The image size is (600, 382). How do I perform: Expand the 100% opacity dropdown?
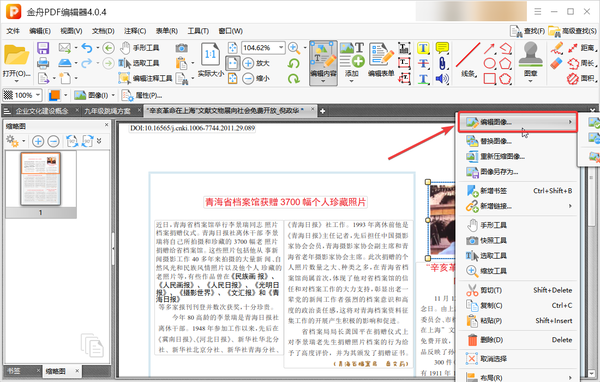38,95
